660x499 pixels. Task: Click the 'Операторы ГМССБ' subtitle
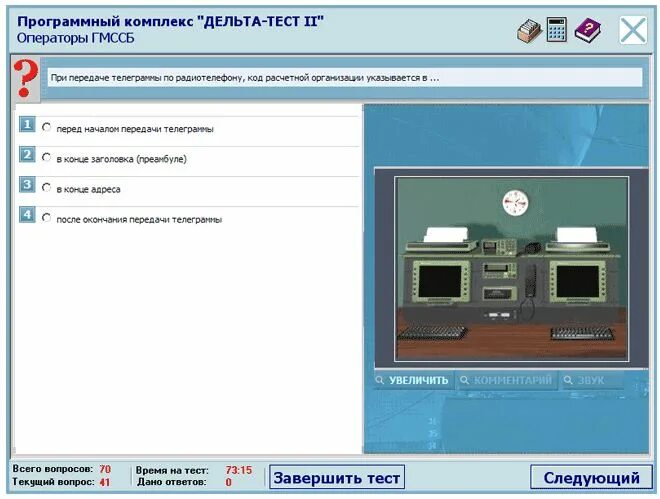(x=76, y=38)
